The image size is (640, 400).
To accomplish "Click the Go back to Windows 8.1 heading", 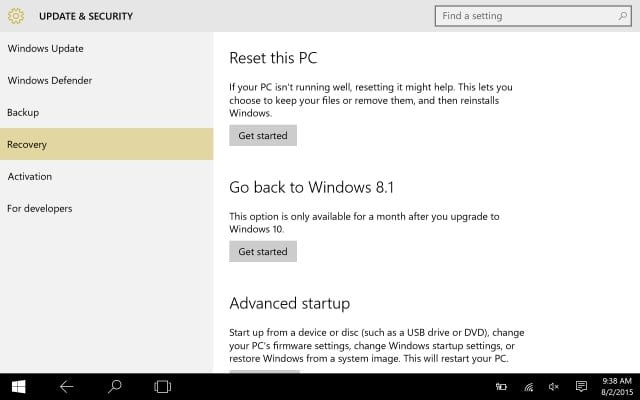I will (x=311, y=187).
